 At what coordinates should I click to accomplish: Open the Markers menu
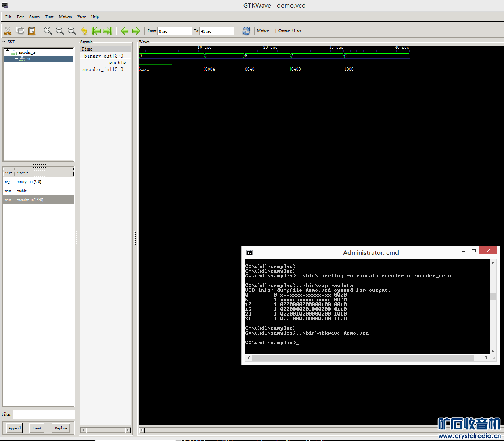pyautogui.click(x=65, y=17)
